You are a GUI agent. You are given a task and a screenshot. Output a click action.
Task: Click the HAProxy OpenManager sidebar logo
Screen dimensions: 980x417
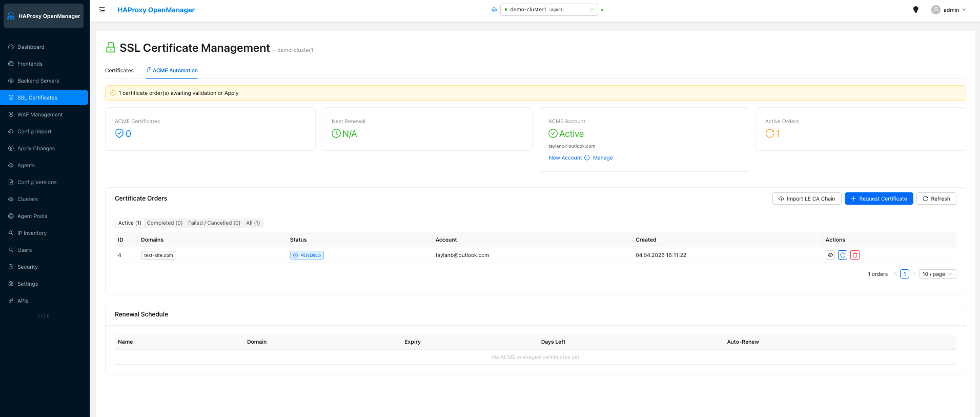44,16
